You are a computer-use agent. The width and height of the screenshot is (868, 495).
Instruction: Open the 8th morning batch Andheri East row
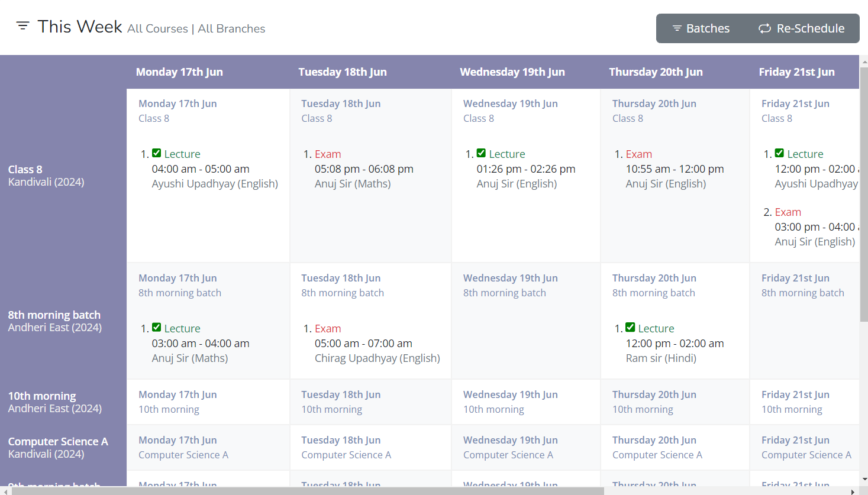pos(63,321)
